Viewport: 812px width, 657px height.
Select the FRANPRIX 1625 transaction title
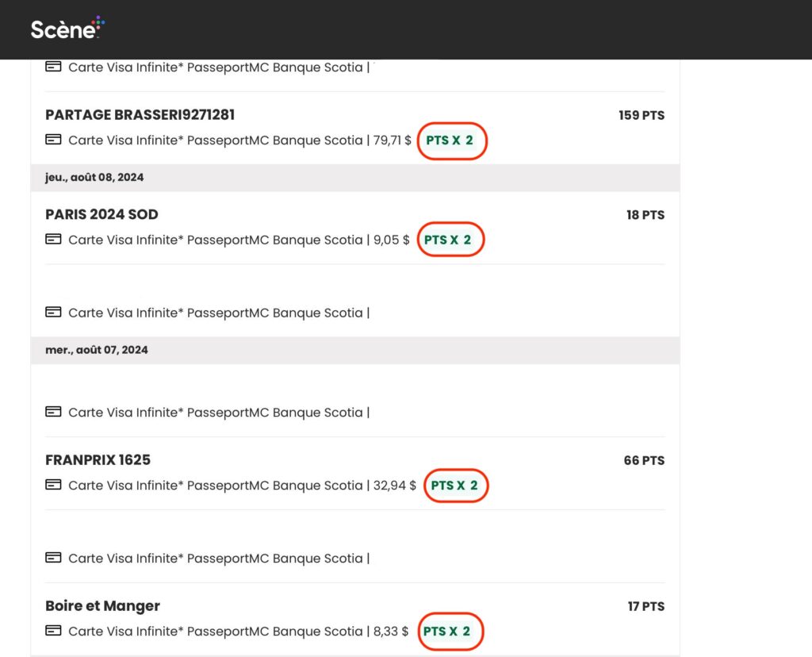98,460
